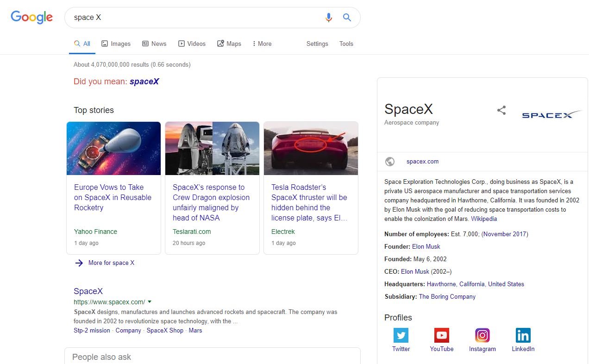Click the results count About 4,070,000,000 results

(132, 65)
